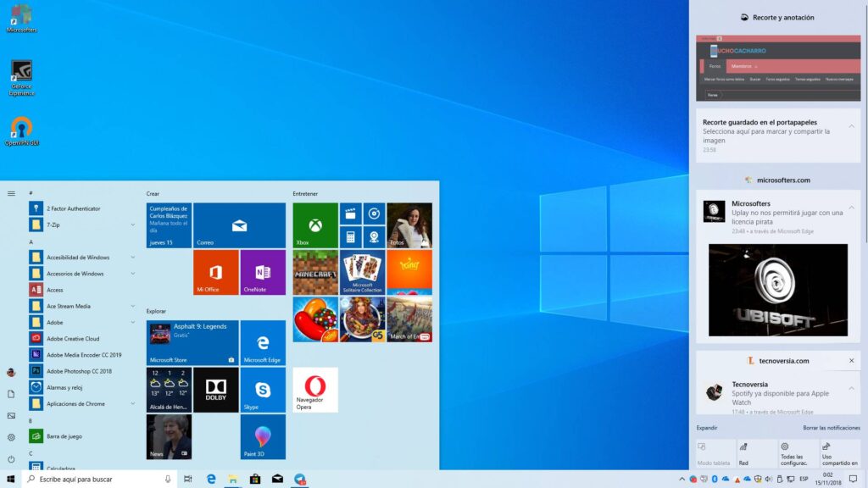Start Skype from its tile
The height and width of the screenshot is (488, 868).
point(262,390)
